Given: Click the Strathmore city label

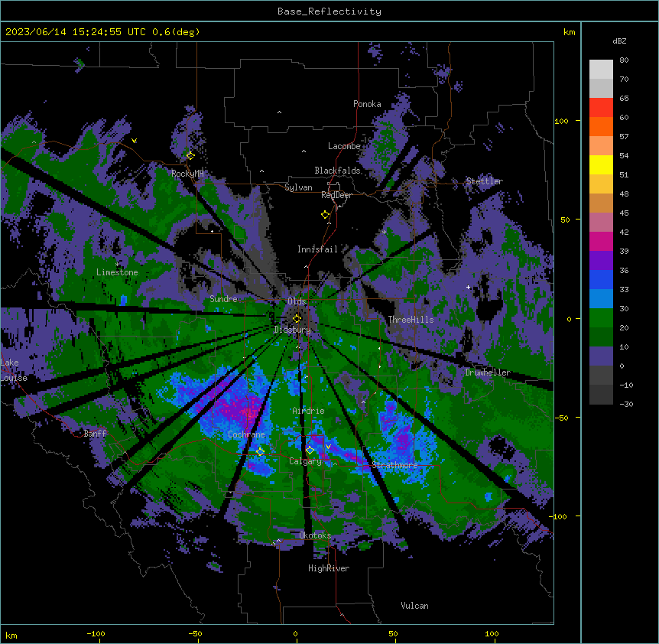Looking at the screenshot, I should pos(394,465).
